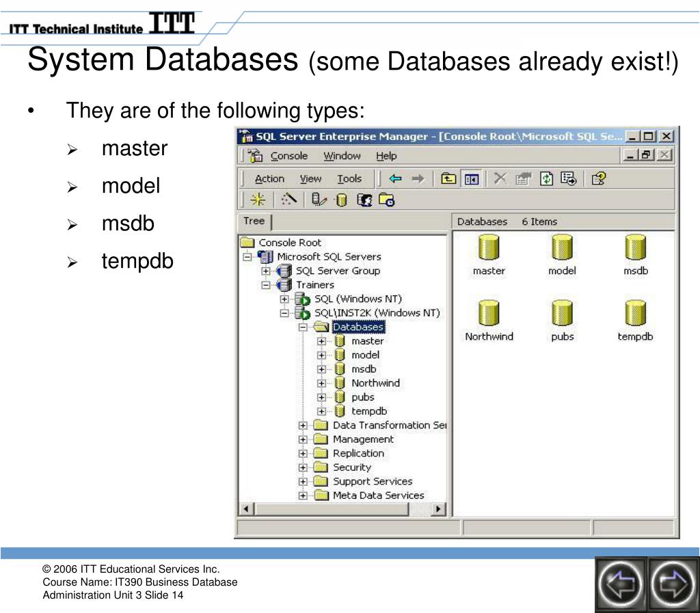Image resolution: width=700 pixels, height=613 pixels.
Task: Collapse the SQL\INST2K server node
Action: click(x=284, y=313)
